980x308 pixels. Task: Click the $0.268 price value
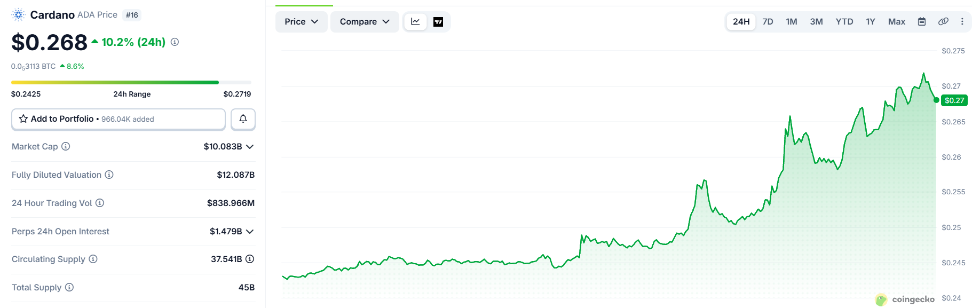tap(49, 42)
